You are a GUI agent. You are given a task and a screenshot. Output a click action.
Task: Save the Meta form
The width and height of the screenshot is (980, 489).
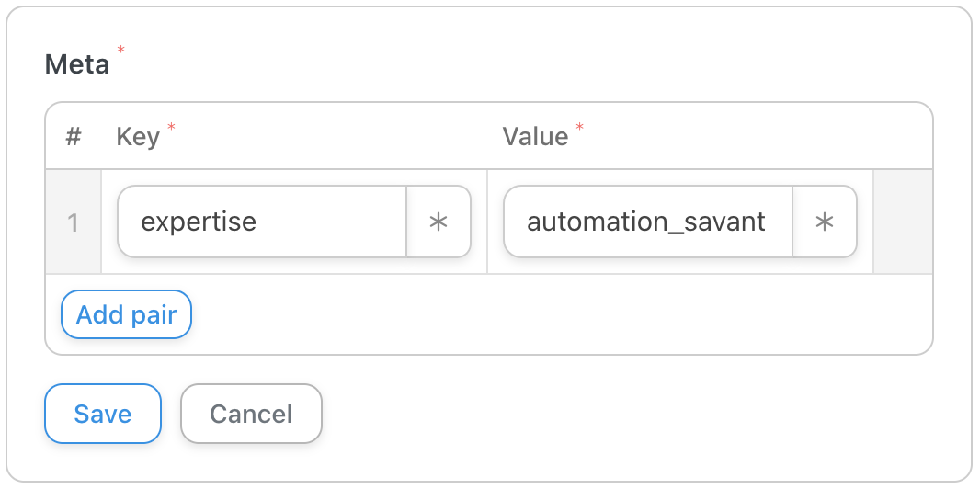102,414
